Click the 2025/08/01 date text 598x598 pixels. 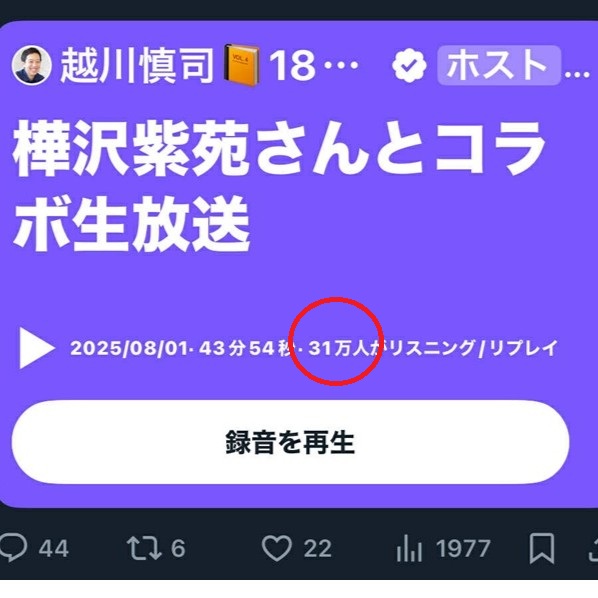coord(129,348)
